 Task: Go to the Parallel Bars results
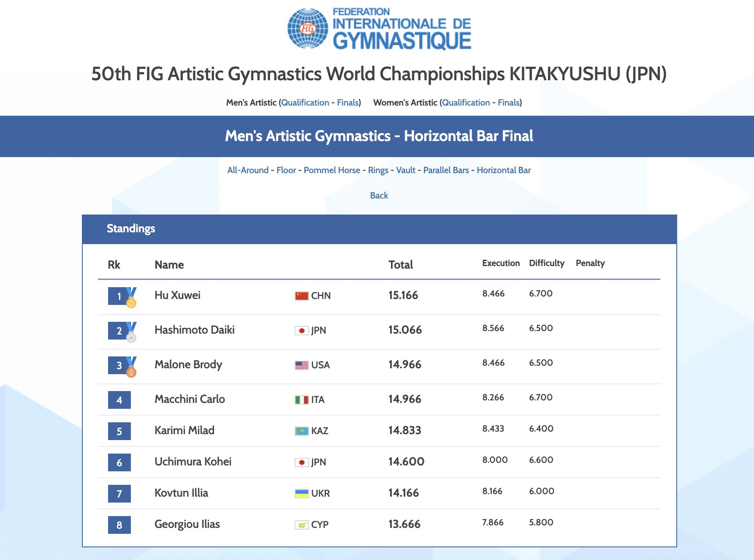point(446,170)
